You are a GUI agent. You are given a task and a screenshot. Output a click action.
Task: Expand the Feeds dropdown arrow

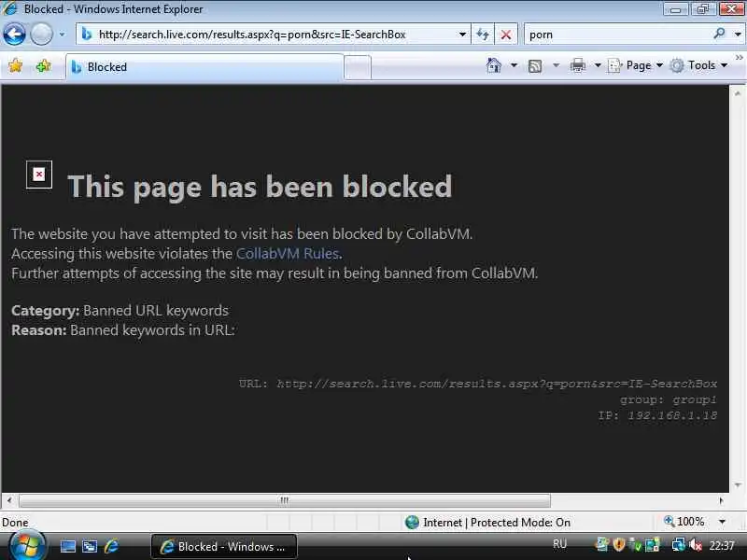(x=556, y=65)
